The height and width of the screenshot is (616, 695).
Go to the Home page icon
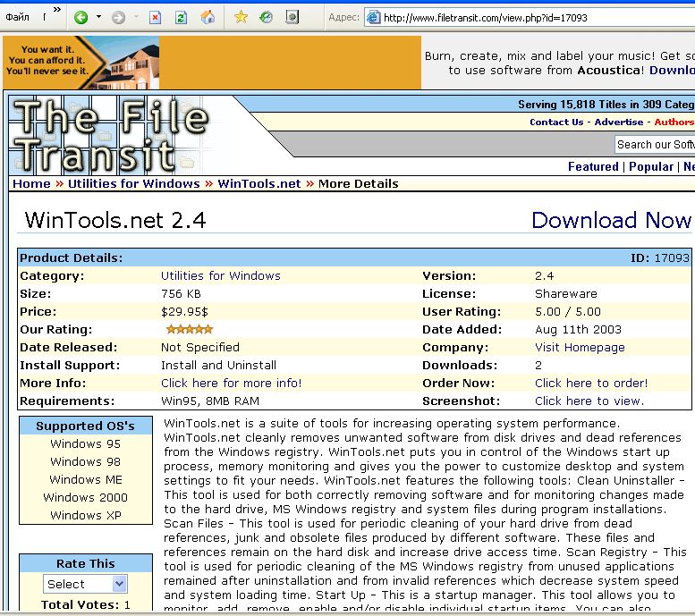pyautogui.click(x=208, y=17)
